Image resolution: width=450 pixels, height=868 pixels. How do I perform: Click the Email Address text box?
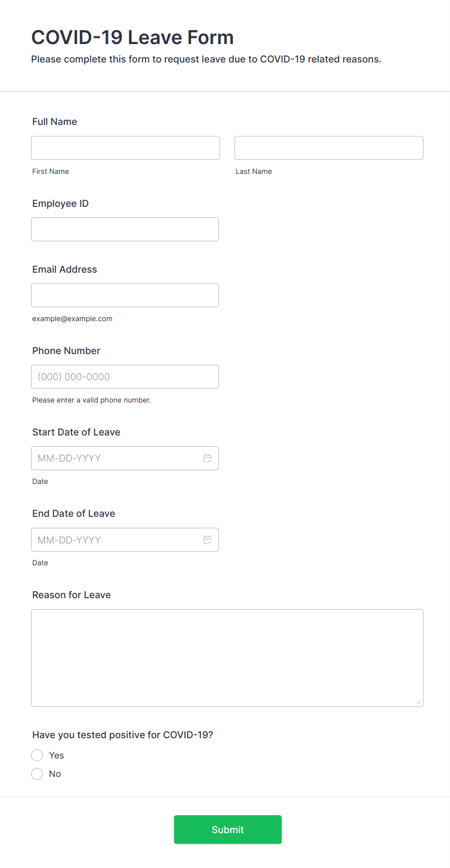tap(125, 295)
